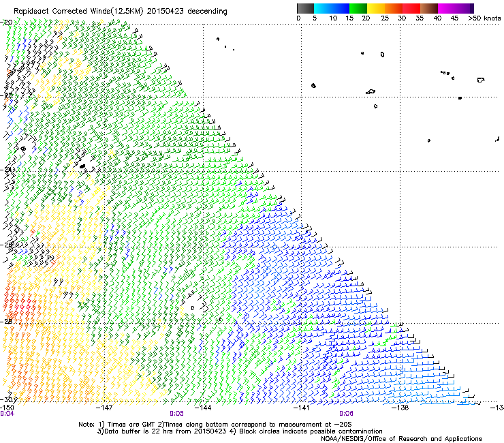Click the yellow 20-25 knots legend swatch
The height and width of the screenshot is (443, 504).
click(x=376, y=8)
